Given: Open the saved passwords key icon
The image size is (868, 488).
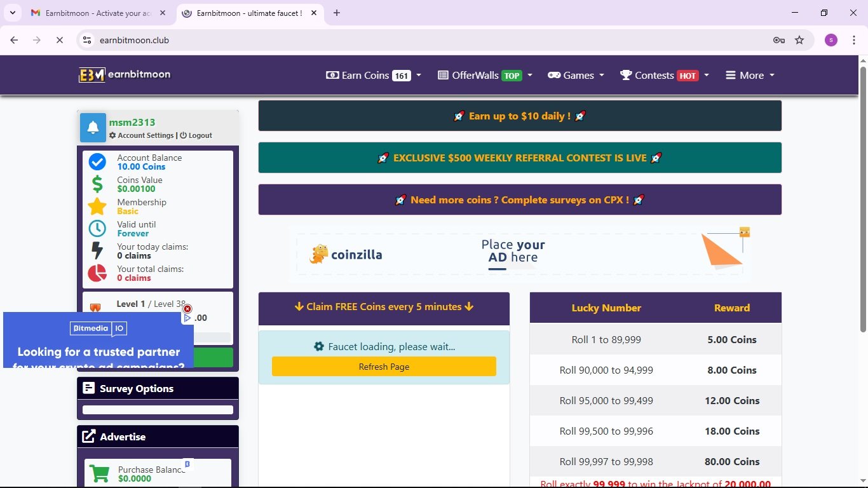Looking at the screenshot, I should coord(779,40).
